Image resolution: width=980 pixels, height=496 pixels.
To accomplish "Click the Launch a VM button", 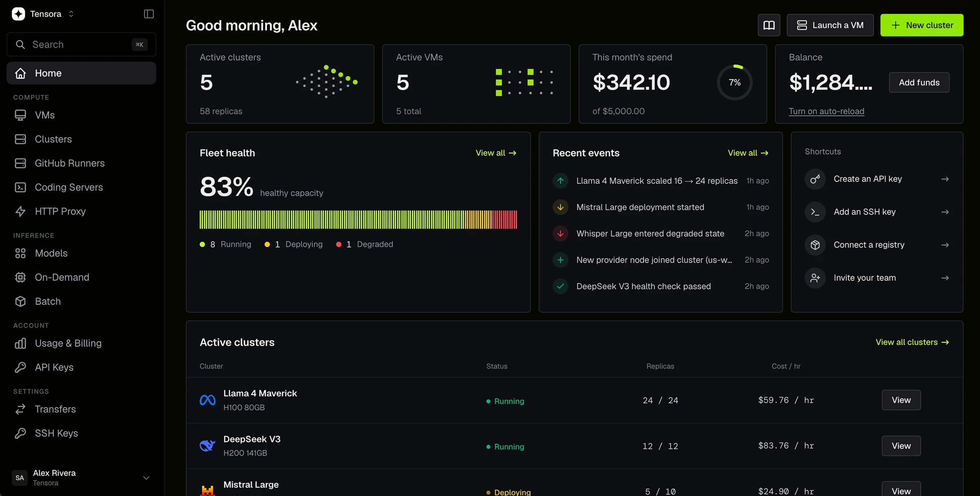I will 830,25.
